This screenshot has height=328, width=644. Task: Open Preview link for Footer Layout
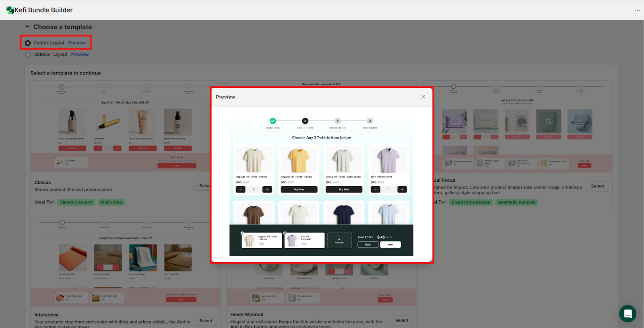coord(77,43)
